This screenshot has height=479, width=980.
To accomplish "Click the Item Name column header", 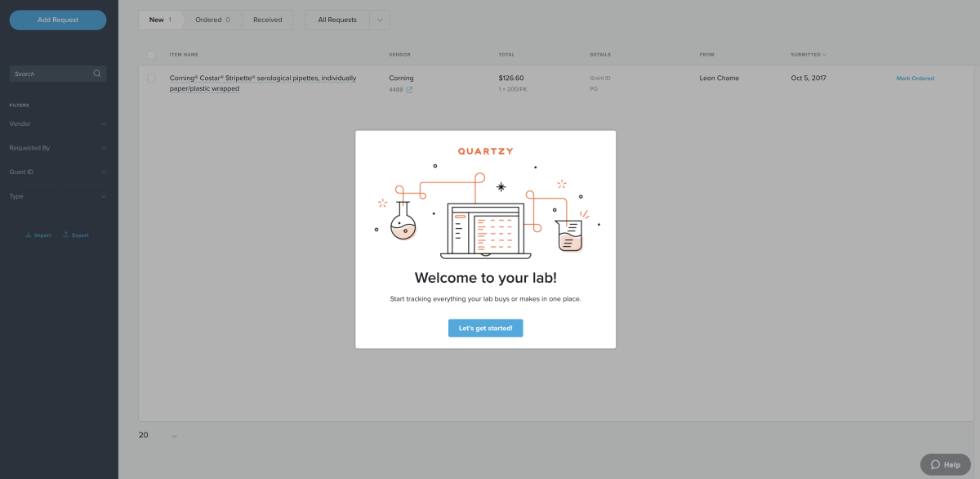I will pyautogui.click(x=184, y=55).
